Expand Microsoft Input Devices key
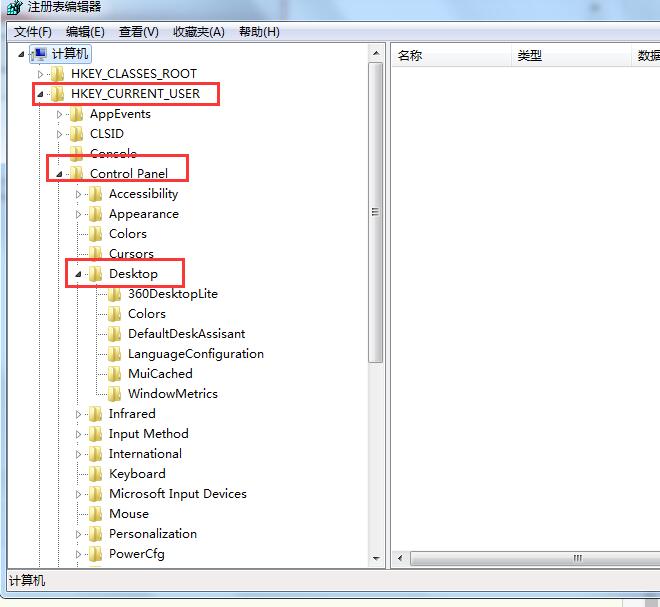Screen dimensions: 660x607 tap(78, 494)
